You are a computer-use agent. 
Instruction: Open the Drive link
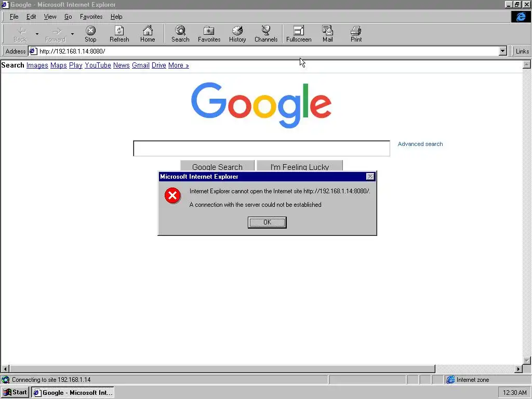[x=159, y=65]
